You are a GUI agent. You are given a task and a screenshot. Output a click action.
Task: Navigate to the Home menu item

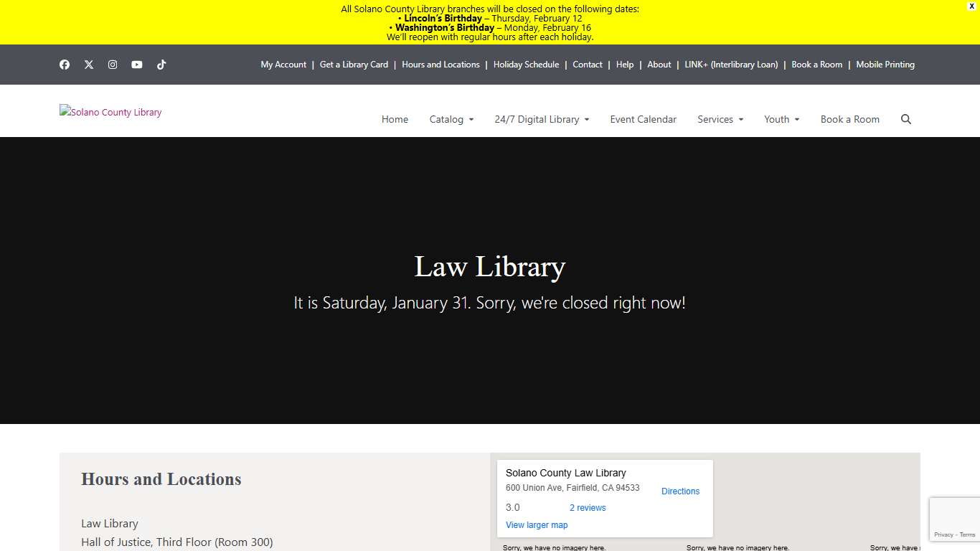point(395,119)
